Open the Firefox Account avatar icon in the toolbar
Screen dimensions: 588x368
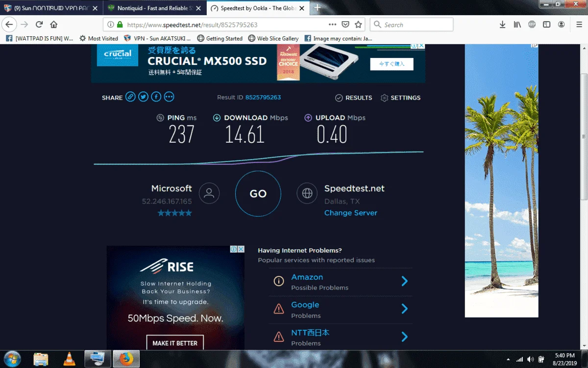coord(562,25)
